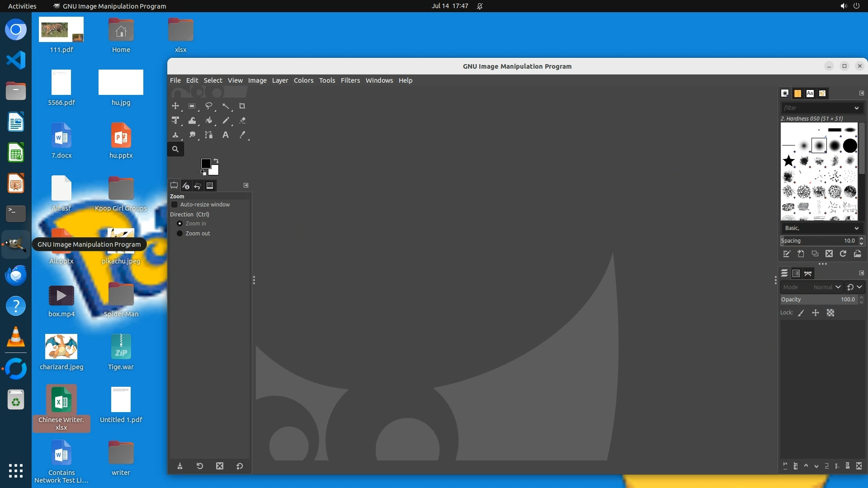The image size is (868, 488).
Task: Switch to the Fonts tab
Action: coord(810,94)
